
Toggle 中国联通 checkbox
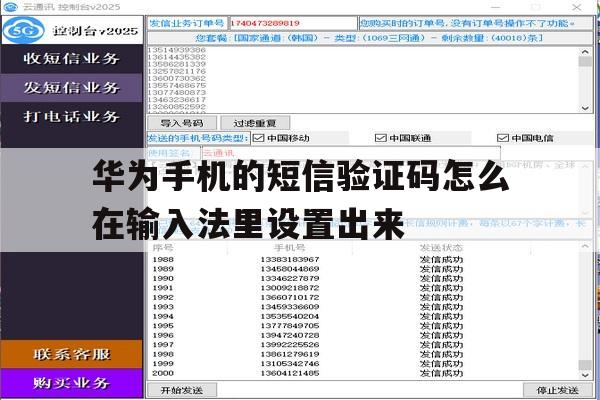click(380, 138)
